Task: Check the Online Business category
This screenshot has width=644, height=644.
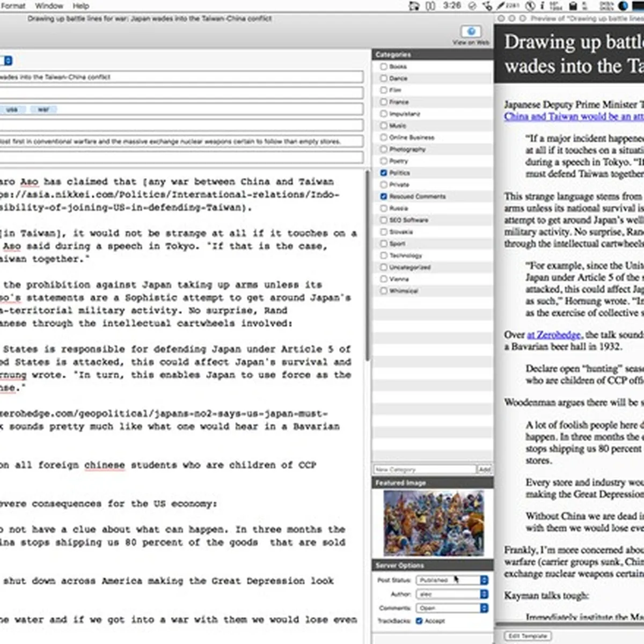Action: 383,137
